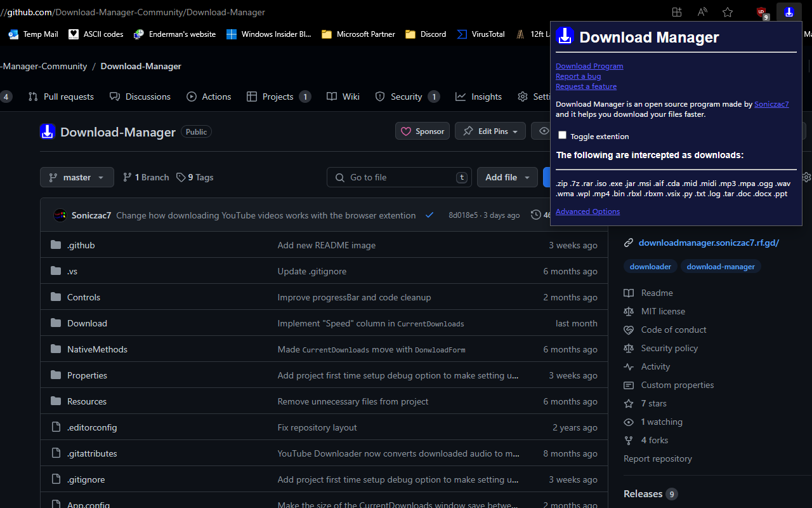
Task: Switch to the Insights tab
Action: pos(479,97)
